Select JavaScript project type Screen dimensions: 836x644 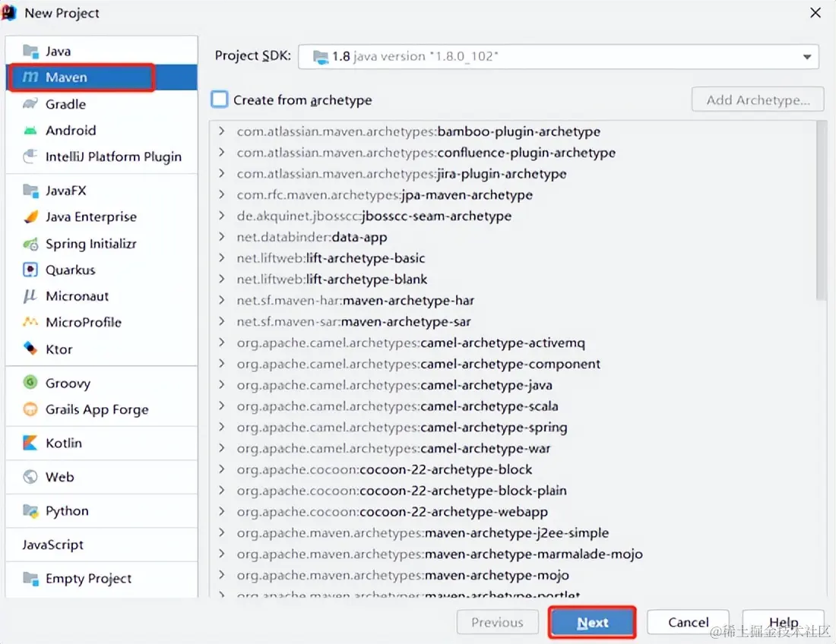(x=101, y=545)
